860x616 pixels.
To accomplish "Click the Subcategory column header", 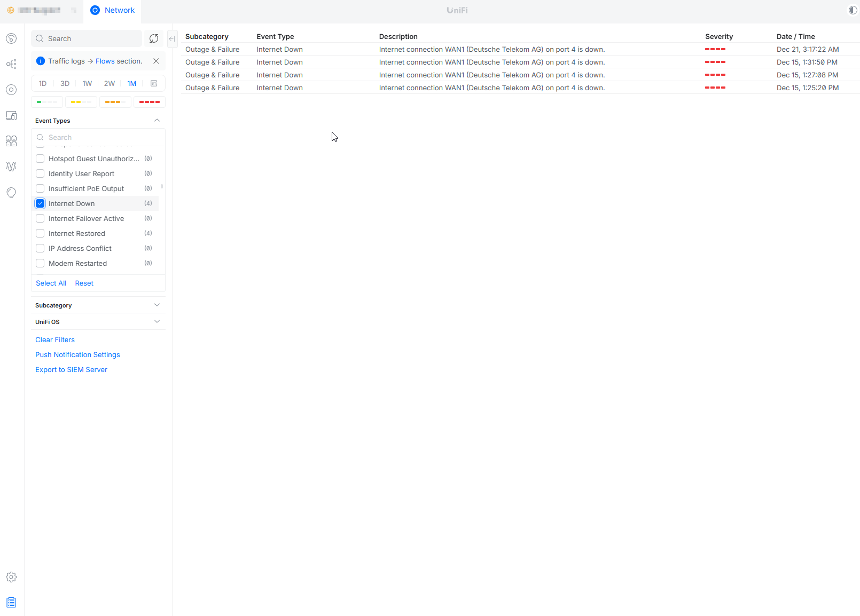I will pyautogui.click(x=207, y=36).
